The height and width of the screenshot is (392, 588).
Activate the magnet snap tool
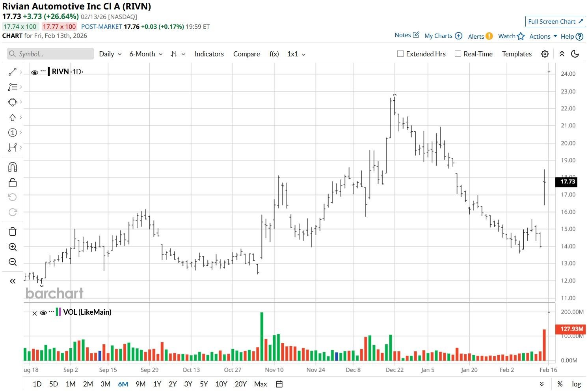13,167
